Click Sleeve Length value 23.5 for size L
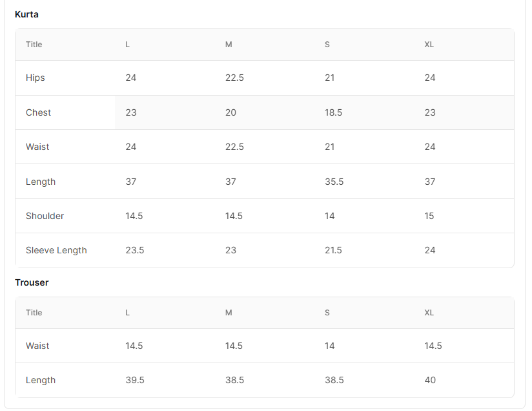 (135, 250)
